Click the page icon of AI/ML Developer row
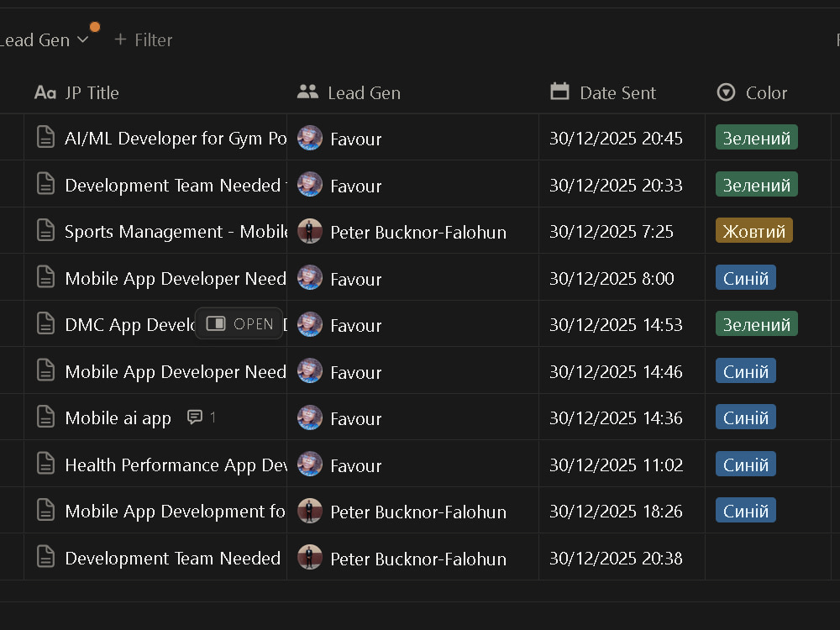Screen dimensions: 840x630 click(x=45, y=137)
